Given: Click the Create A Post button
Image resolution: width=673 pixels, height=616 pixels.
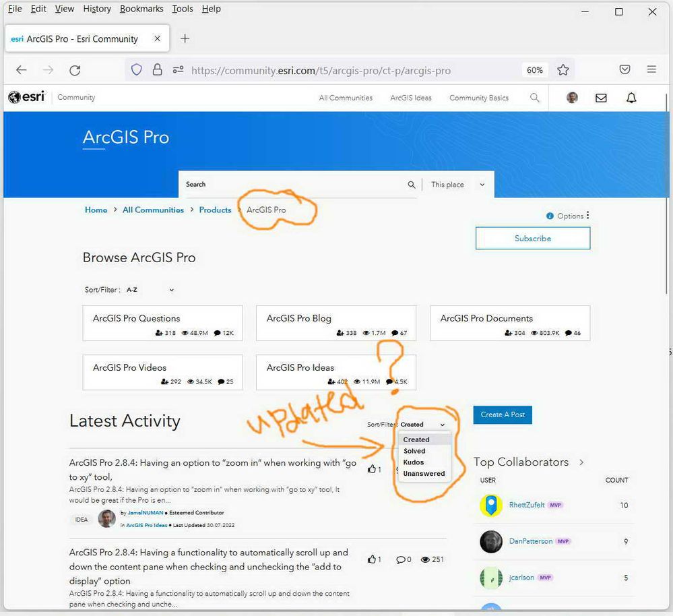Looking at the screenshot, I should [503, 414].
